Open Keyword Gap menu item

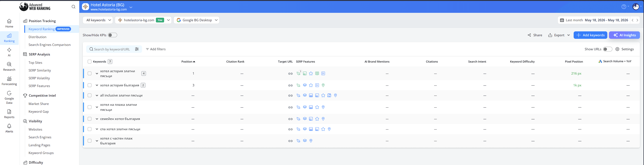tap(39, 112)
